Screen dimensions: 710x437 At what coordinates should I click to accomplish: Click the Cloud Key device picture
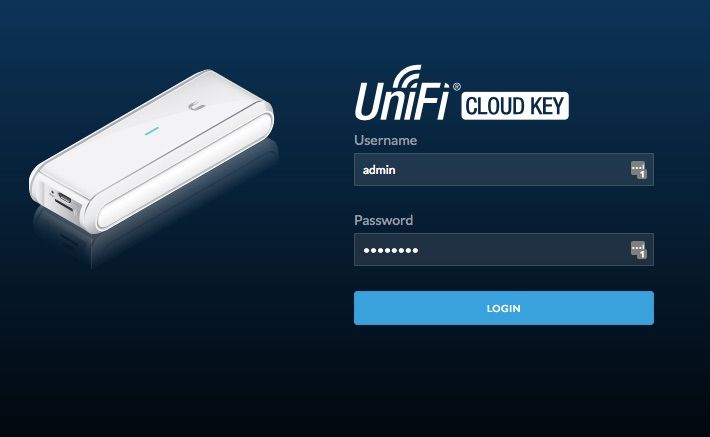coord(152,151)
